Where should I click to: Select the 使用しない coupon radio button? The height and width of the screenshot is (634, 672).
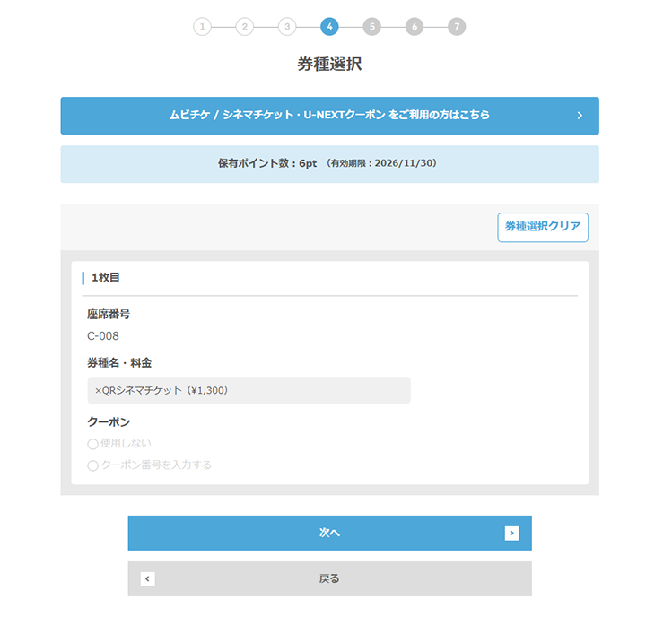92,444
